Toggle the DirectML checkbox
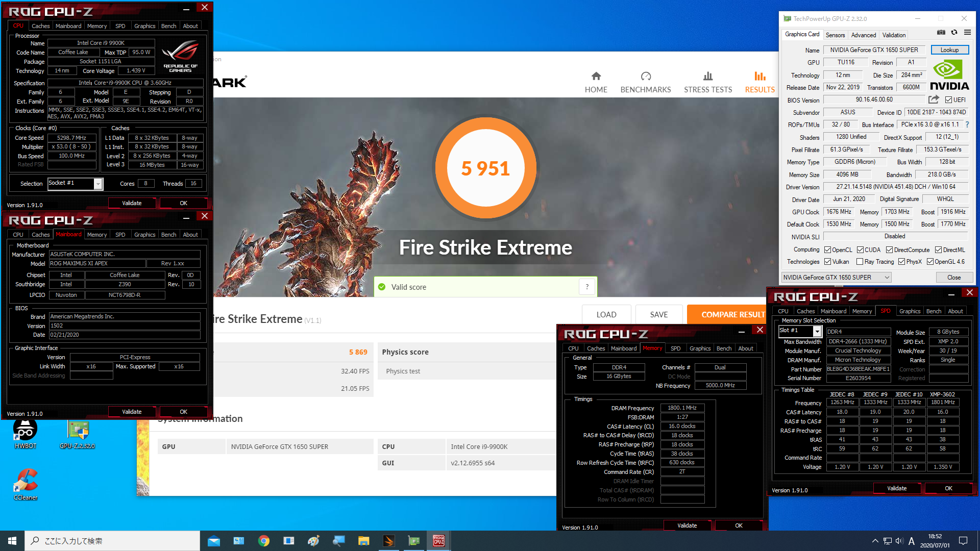The image size is (980, 551). coord(938,250)
